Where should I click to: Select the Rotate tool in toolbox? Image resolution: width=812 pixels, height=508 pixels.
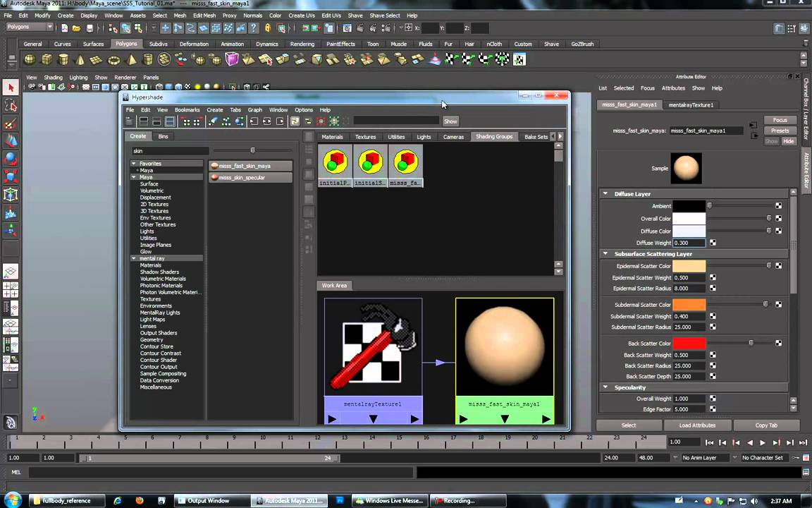coord(11,159)
